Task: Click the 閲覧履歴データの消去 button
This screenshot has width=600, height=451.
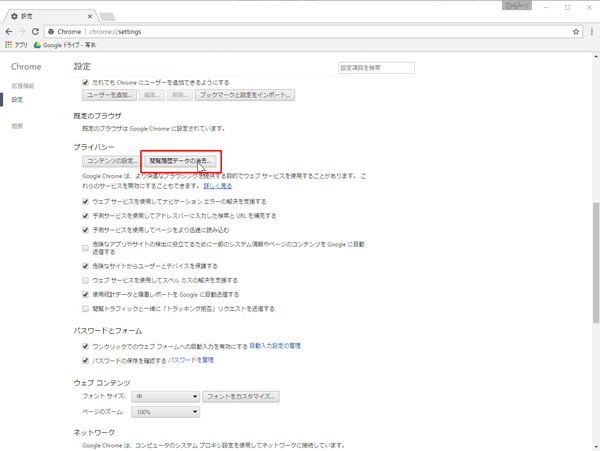Action: coord(180,161)
